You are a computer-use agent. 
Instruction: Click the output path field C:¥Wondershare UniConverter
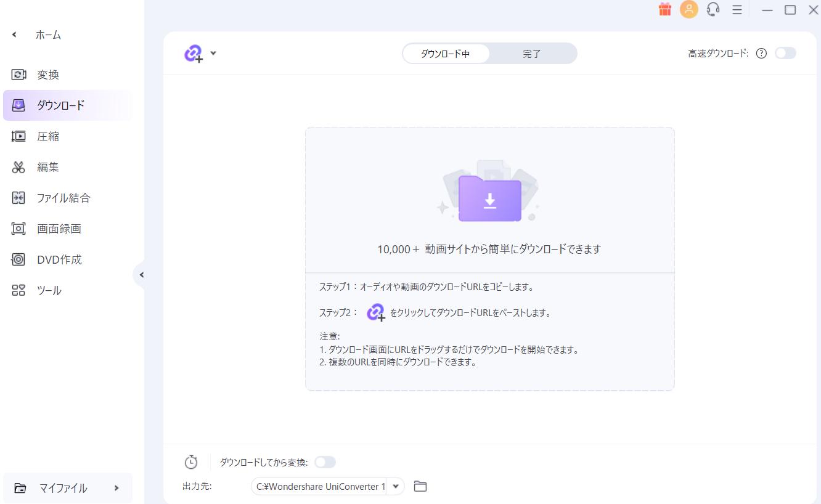(x=320, y=487)
